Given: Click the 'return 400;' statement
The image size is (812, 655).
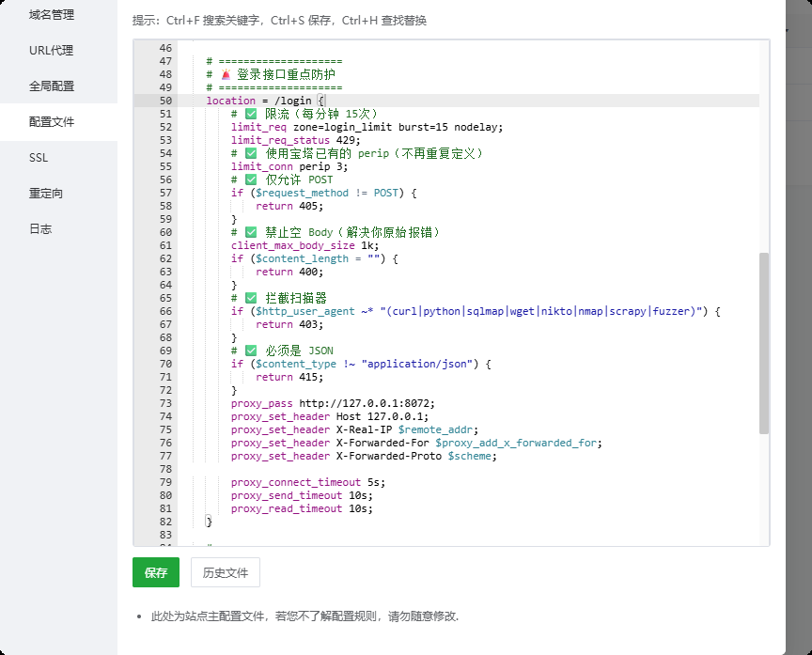Looking at the screenshot, I should click(x=289, y=272).
